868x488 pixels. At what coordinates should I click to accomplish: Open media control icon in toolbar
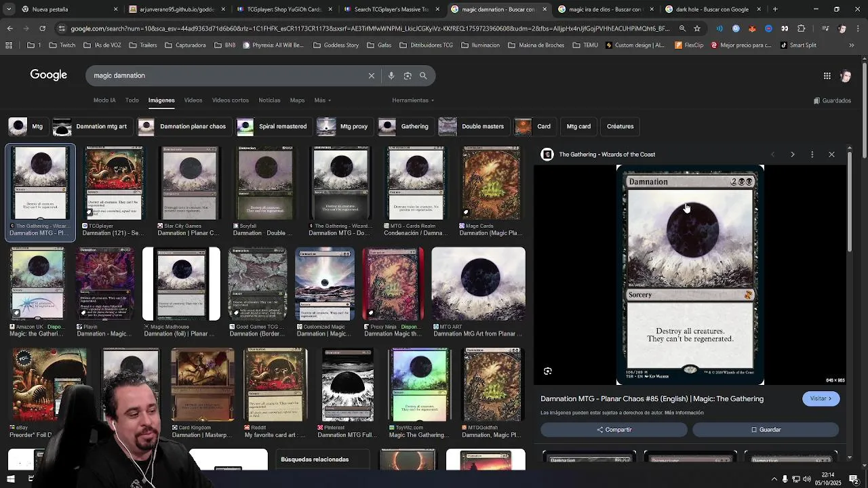coord(825,28)
